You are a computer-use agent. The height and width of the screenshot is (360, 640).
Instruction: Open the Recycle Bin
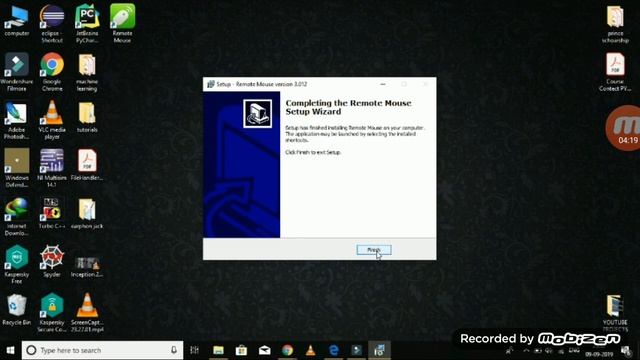click(17, 310)
